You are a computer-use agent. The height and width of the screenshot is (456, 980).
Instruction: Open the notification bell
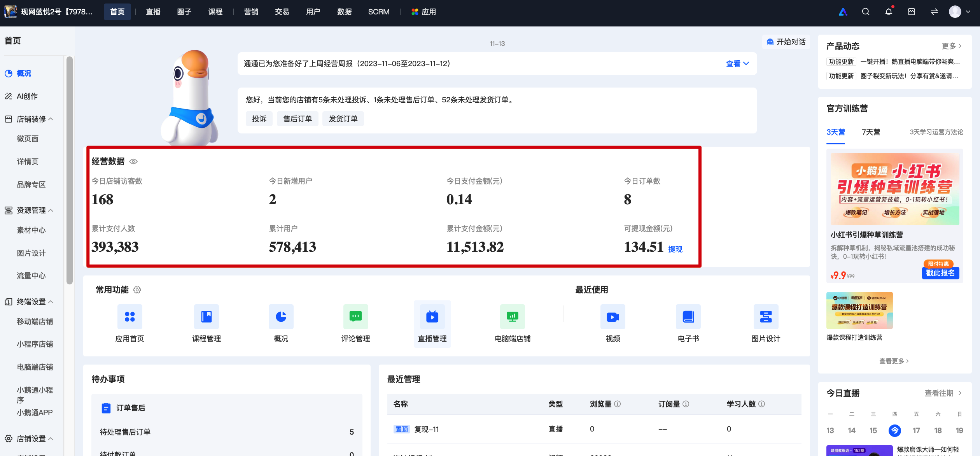889,12
